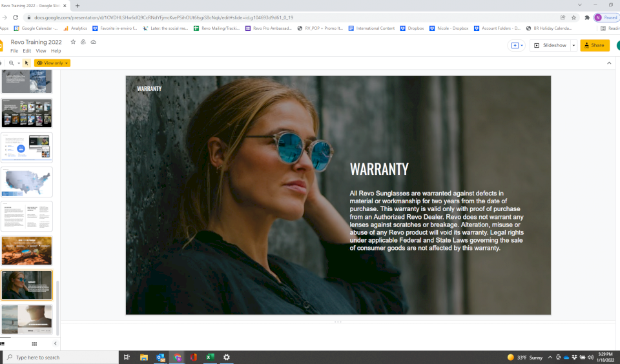The image size is (620, 364).
Task: Star the Revo Training 2022 presentation
Action: (73, 42)
